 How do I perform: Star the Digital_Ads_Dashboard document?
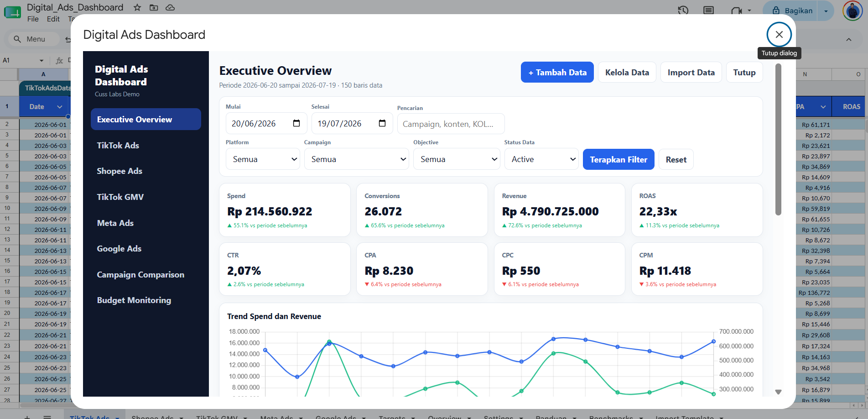click(137, 7)
